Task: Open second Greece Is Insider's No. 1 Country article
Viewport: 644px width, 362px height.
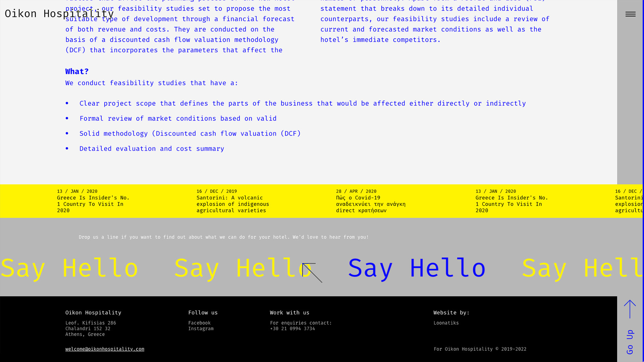Action: point(512,201)
